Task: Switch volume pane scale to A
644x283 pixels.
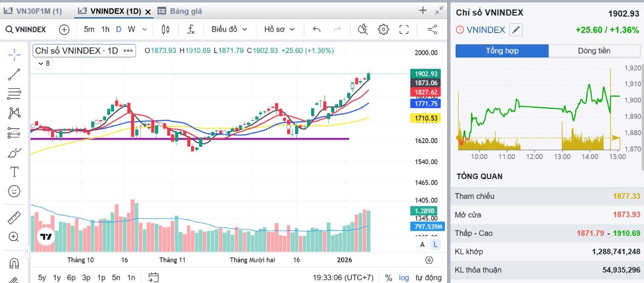Action: [x=422, y=244]
